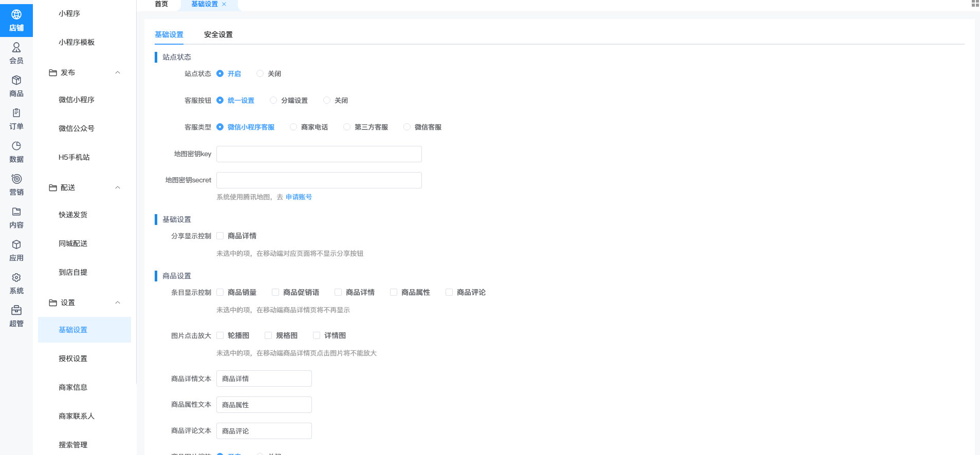This screenshot has height=455, width=980.
Task: Open the 店铺 section in the sidebar
Action: 16,21
